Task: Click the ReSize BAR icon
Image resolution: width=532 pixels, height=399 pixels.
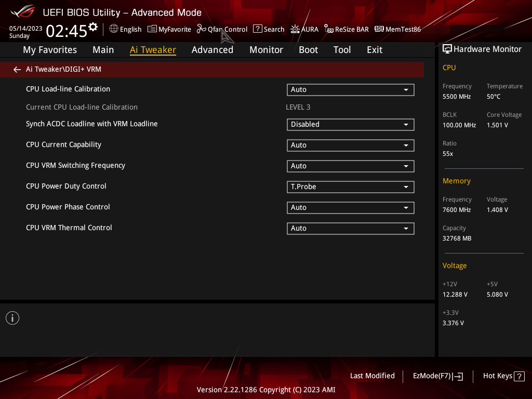Action: pyautogui.click(x=328, y=29)
